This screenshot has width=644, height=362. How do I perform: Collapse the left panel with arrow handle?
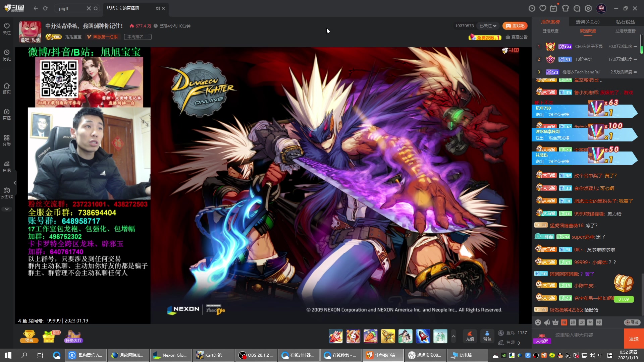pos(15,183)
